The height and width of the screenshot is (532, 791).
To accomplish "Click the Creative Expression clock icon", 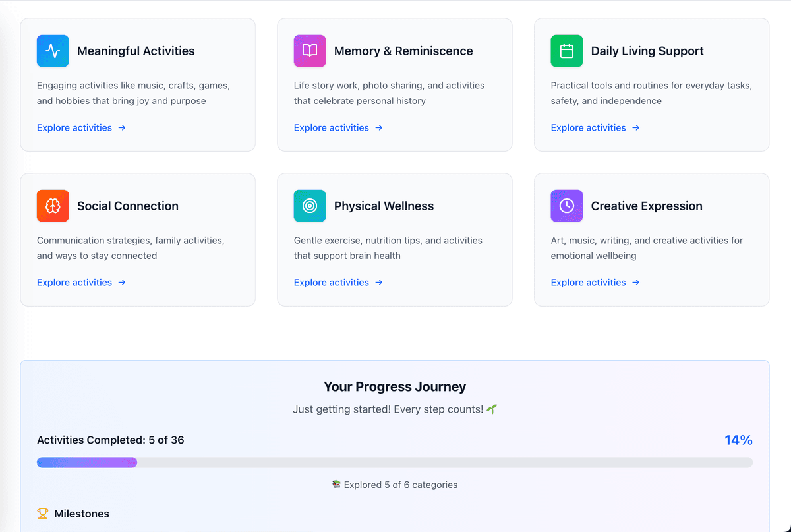I will [x=567, y=206].
